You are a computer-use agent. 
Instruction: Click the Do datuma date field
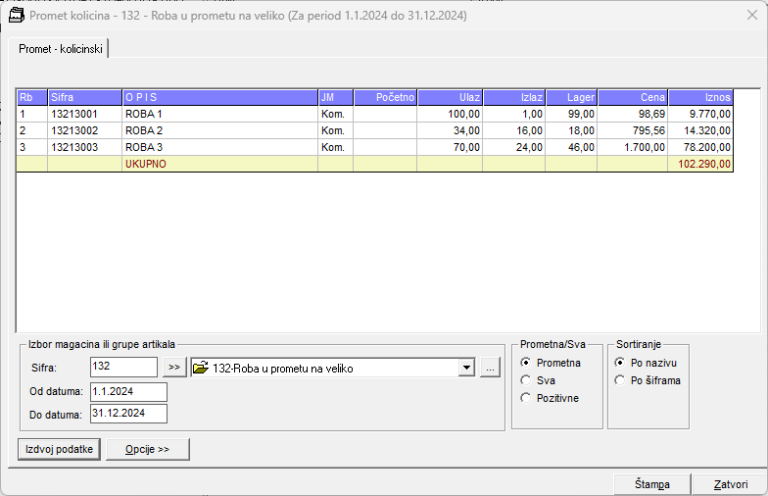click(128, 413)
